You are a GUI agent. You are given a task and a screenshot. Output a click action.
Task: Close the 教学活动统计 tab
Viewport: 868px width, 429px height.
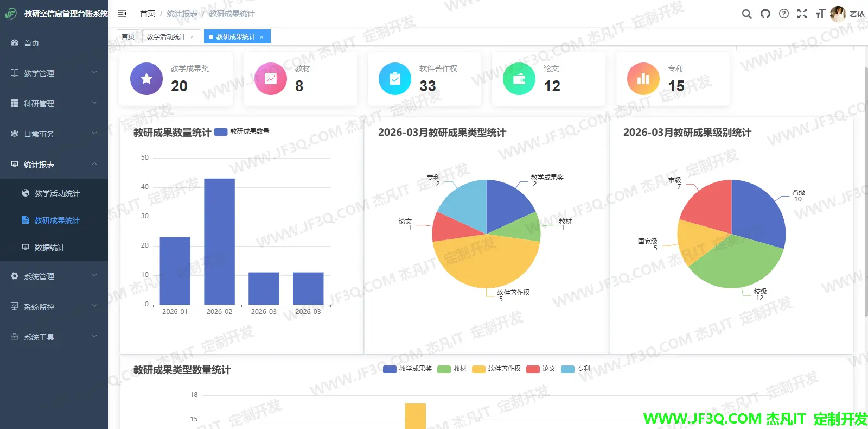point(192,37)
